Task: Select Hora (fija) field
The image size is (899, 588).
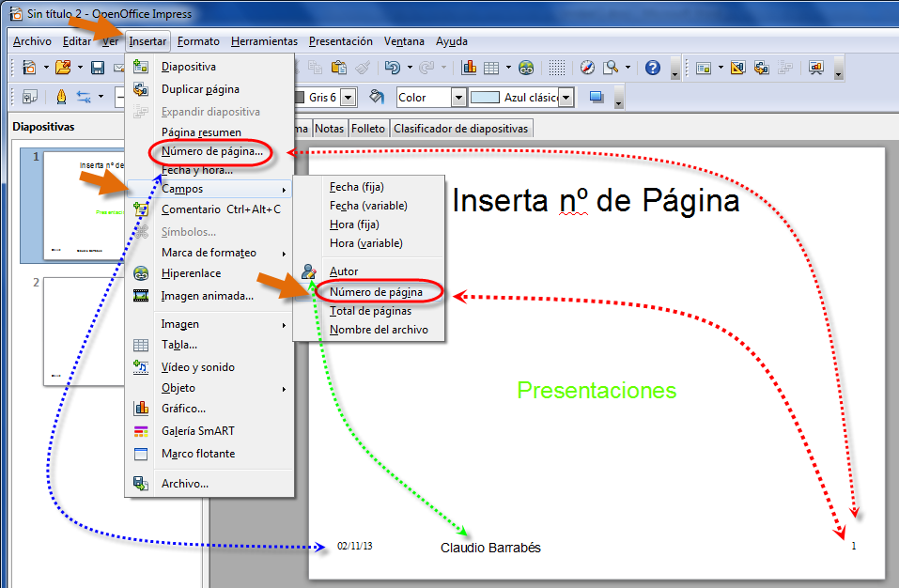Action: coord(354,224)
